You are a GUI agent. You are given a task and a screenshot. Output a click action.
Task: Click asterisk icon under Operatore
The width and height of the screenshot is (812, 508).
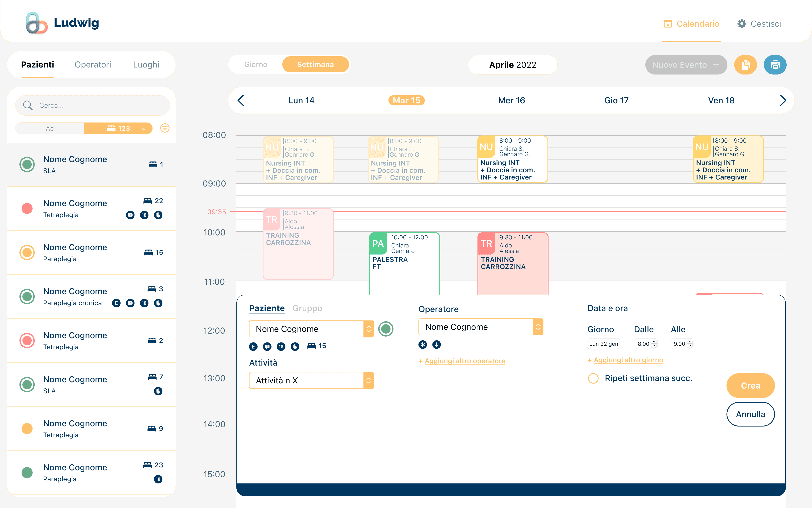coord(423,344)
